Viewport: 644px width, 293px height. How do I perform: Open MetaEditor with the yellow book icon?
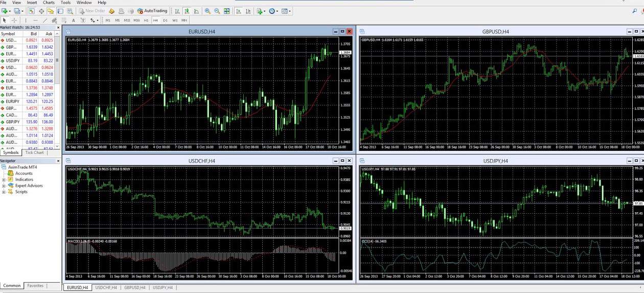click(111, 11)
